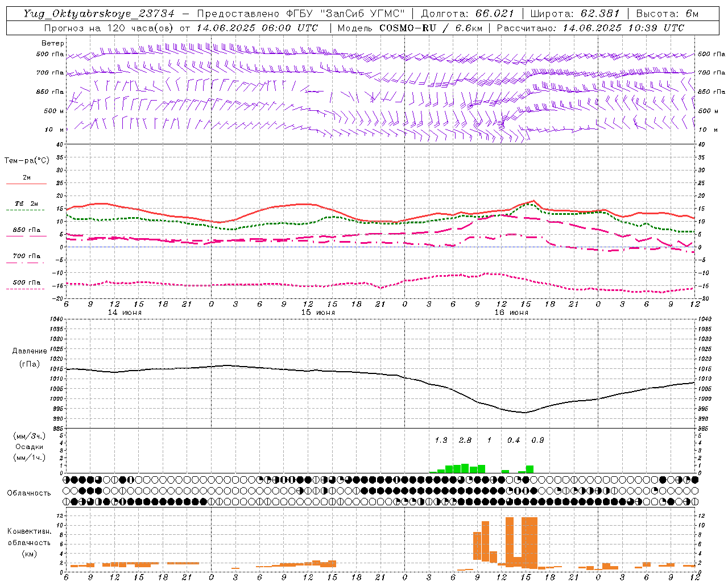Click the Осадки precipitation label
728x582 pixels.
(x=30, y=447)
